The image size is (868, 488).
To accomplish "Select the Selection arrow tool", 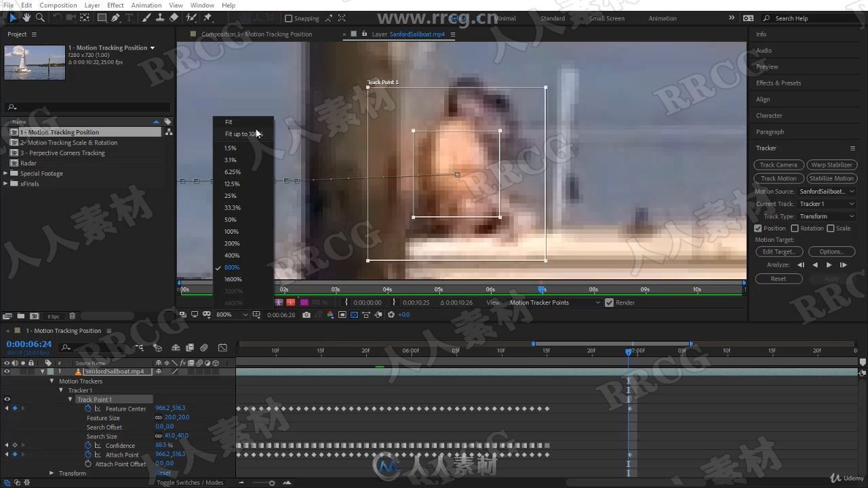I will click(13, 18).
